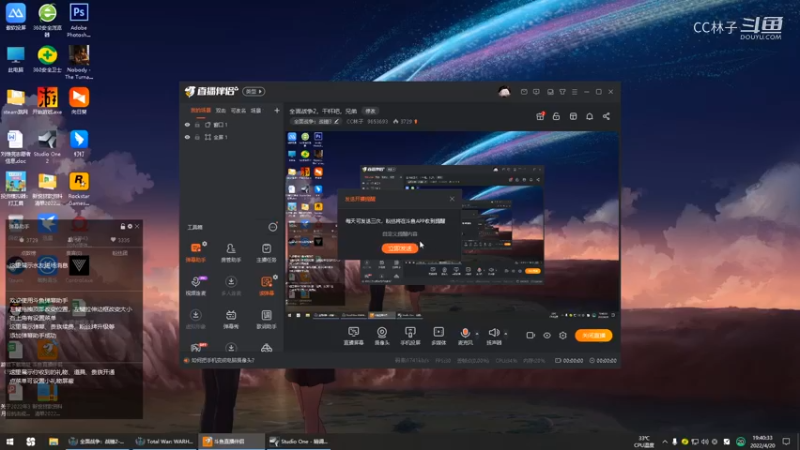Open the Windows Start menu
800x450 pixels.
coord(10,441)
